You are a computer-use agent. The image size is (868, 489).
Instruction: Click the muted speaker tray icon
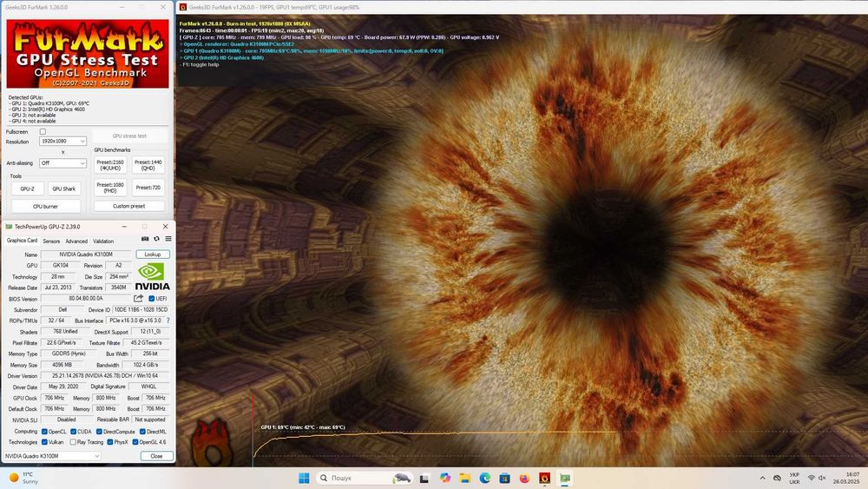coord(822,478)
